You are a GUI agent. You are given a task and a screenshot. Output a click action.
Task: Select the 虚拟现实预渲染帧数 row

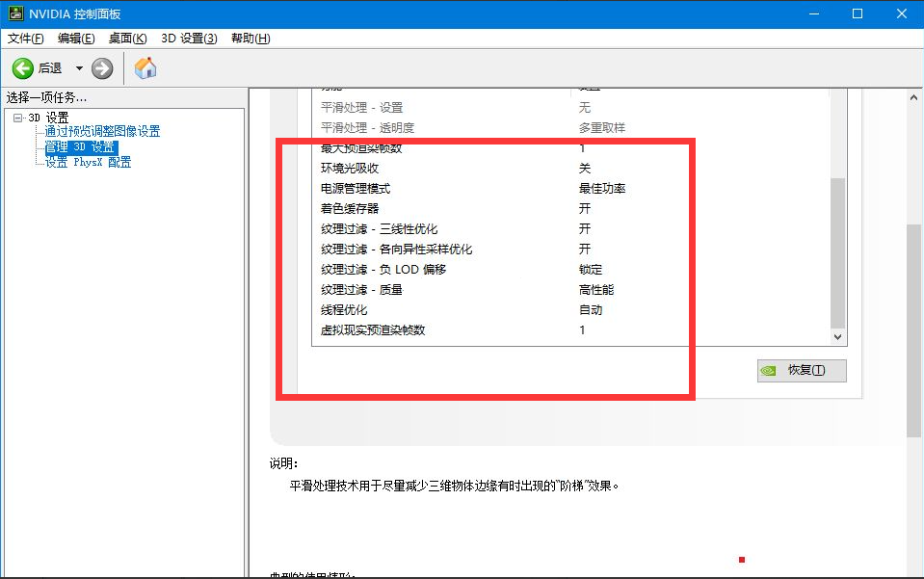click(x=570, y=330)
